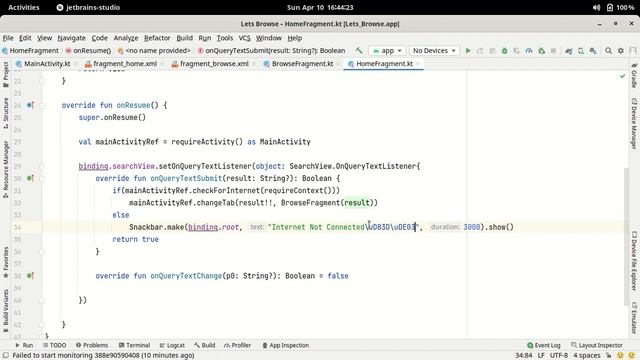Open the Run tool window button
Image resolution: width=640 pixels, height=360 pixels.
(x=24, y=345)
